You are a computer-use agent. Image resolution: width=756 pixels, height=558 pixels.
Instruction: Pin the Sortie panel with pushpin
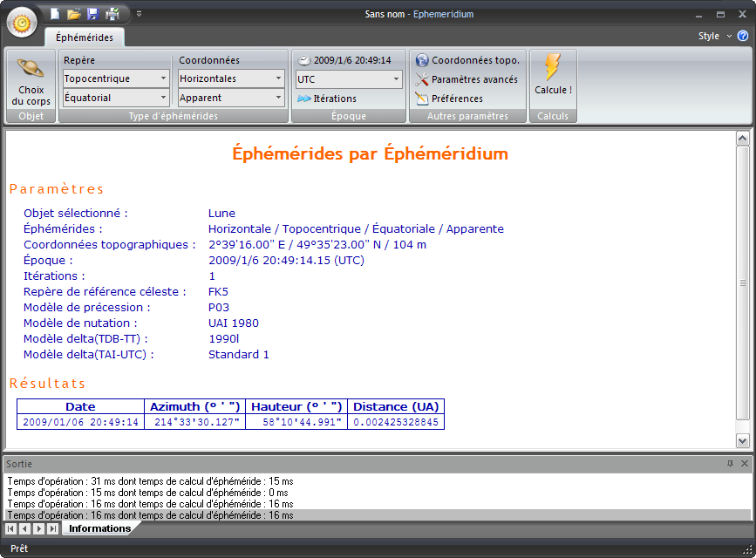tap(731, 464)
